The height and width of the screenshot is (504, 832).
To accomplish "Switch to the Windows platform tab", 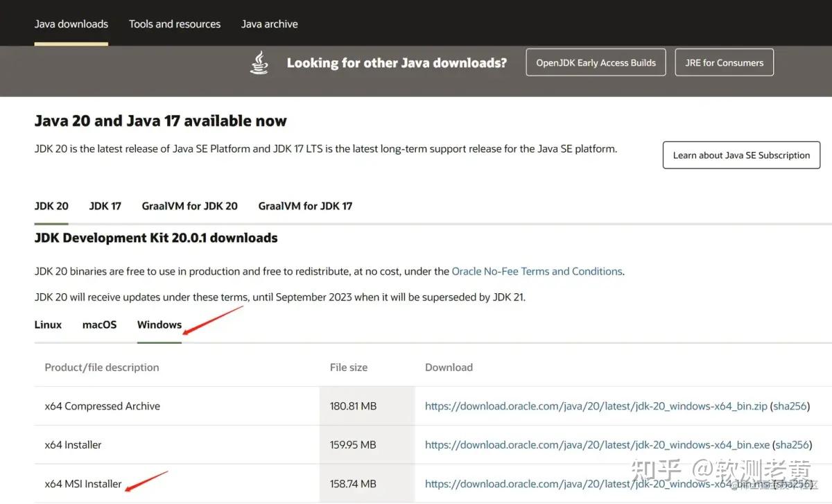I will coord(159,324).
